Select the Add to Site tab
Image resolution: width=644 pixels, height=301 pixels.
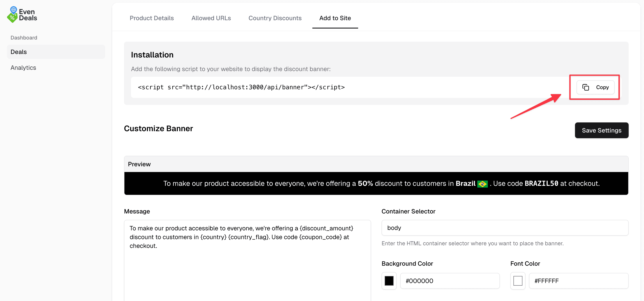tap(335, 18)
